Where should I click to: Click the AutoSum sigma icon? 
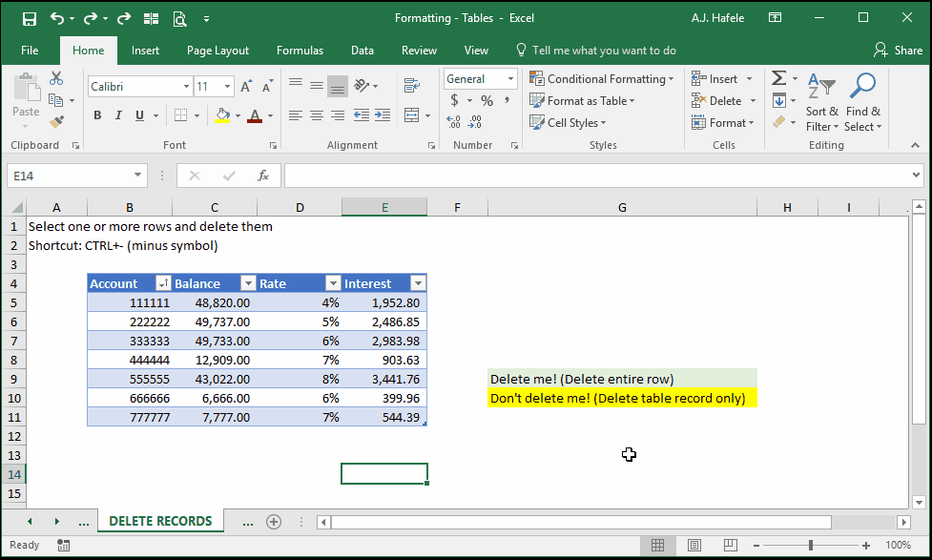pos(778,78)
